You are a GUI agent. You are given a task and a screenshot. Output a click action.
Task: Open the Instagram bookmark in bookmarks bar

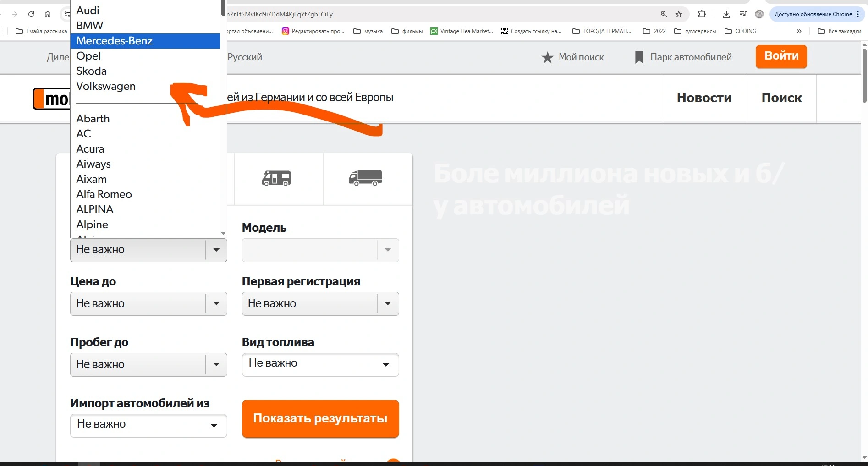(x=313, y=31)
